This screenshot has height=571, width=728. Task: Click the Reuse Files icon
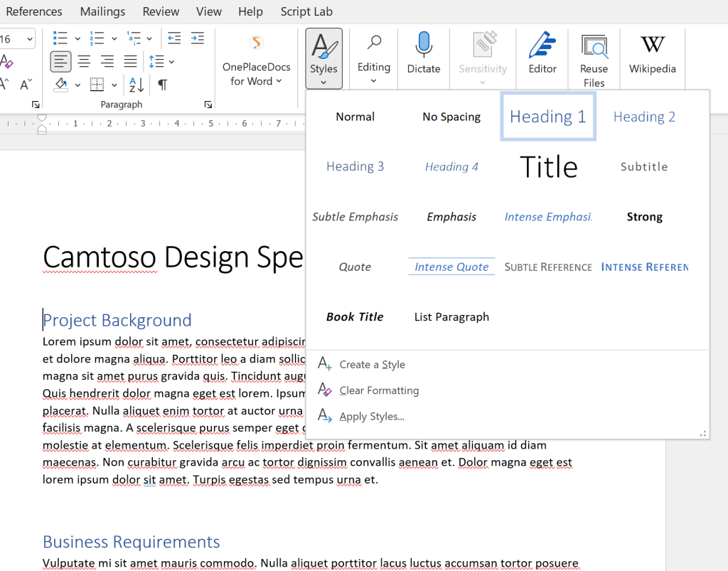click(594, 47)
